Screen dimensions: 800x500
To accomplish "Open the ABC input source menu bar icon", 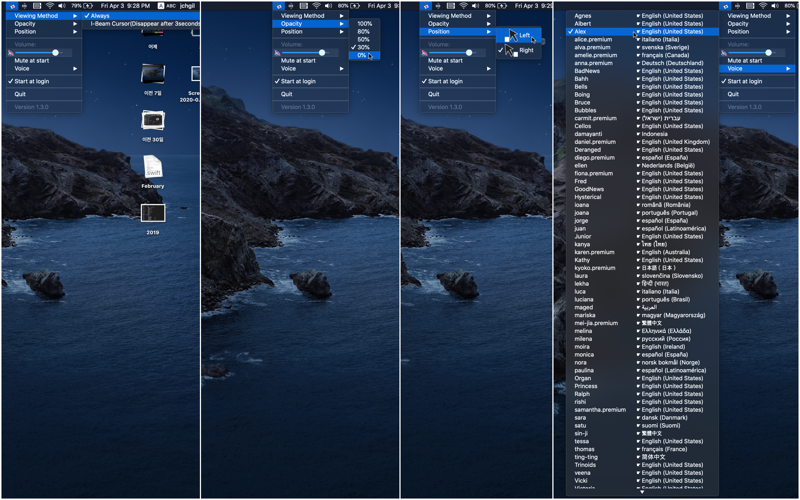I will [x=167, y=6].
